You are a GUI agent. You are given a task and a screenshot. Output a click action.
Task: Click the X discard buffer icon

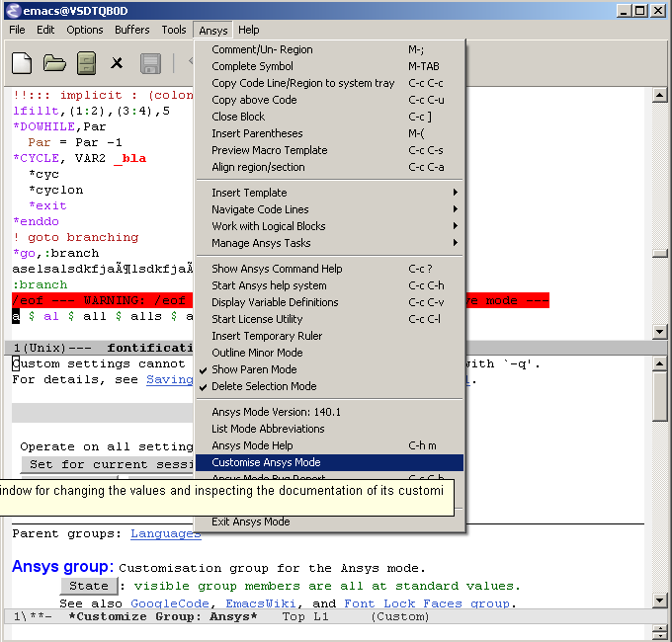coord(117,63)
